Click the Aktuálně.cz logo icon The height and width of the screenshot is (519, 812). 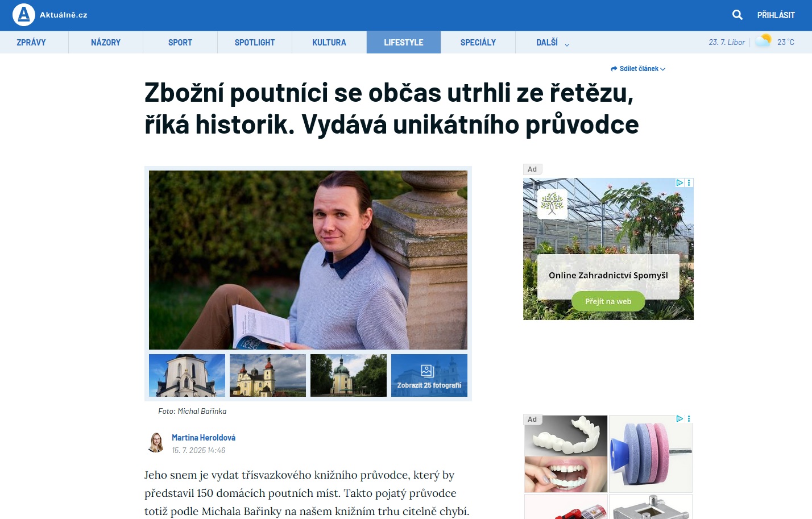point(24,15)
